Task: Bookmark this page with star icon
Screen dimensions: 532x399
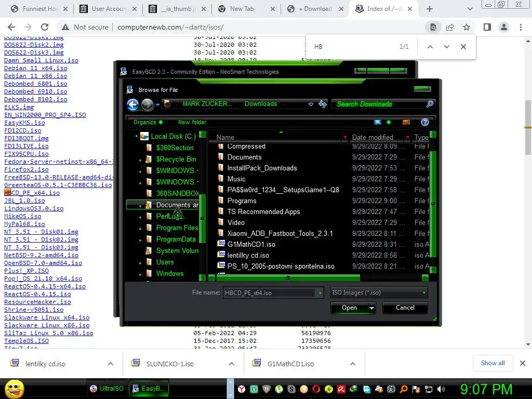Action: (x=467, y=27)
